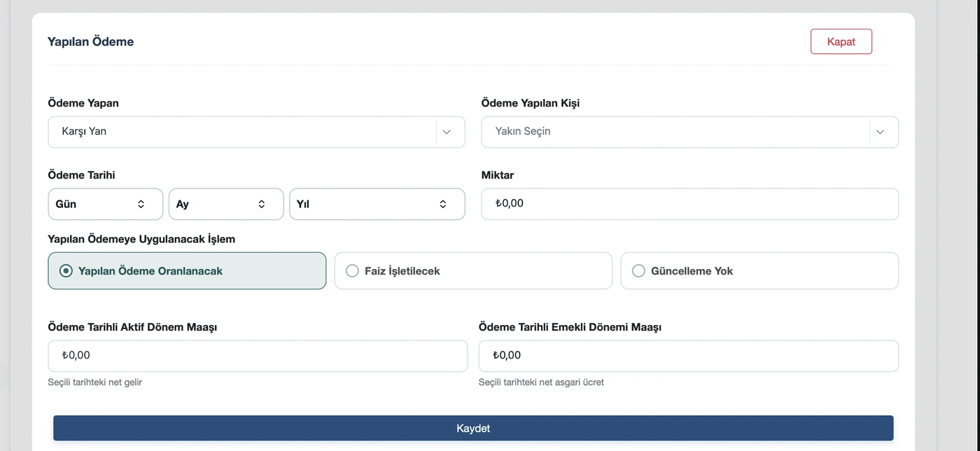This screenshot has height=451, width=980.
Task: Open the Ödeme Yapan dropdown
Action: pos(256,132)
